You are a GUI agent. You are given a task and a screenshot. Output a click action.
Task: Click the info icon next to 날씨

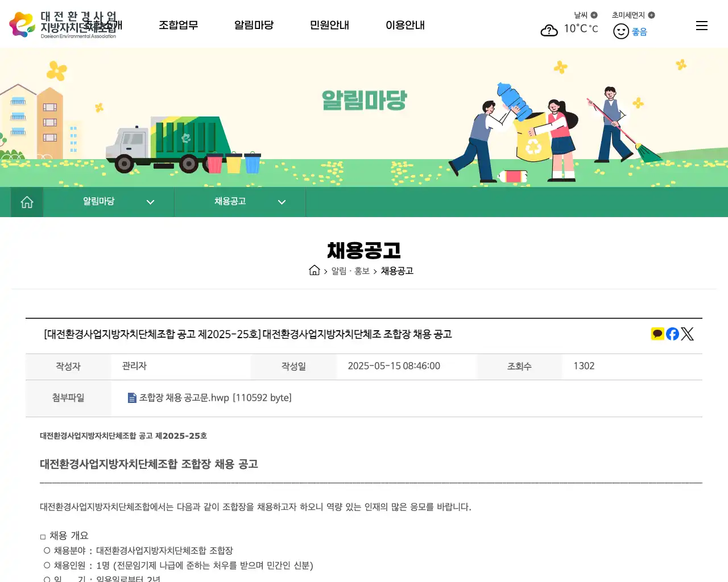click(595, 15)
